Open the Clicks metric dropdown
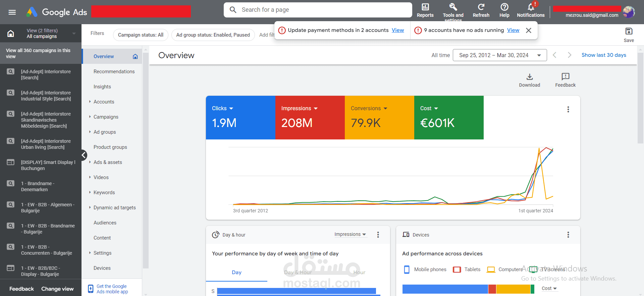 click(222, 108)
